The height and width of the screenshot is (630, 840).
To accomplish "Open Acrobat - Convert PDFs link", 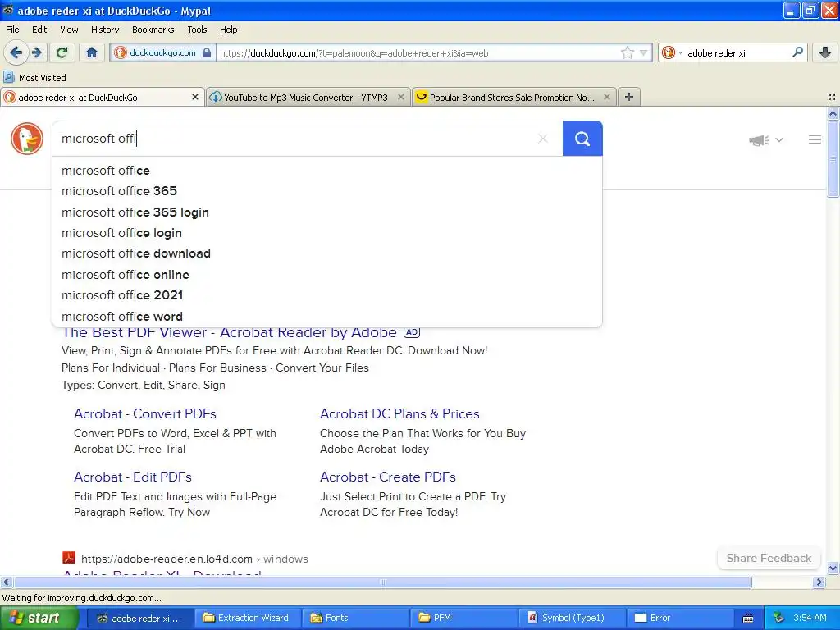I will click(x=145, y=413).
